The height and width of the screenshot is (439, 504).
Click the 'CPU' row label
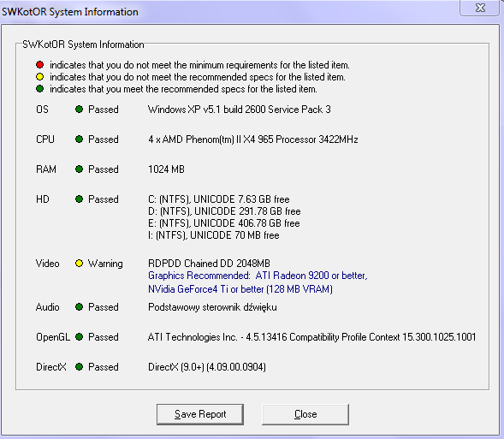[x=45, y=139]
